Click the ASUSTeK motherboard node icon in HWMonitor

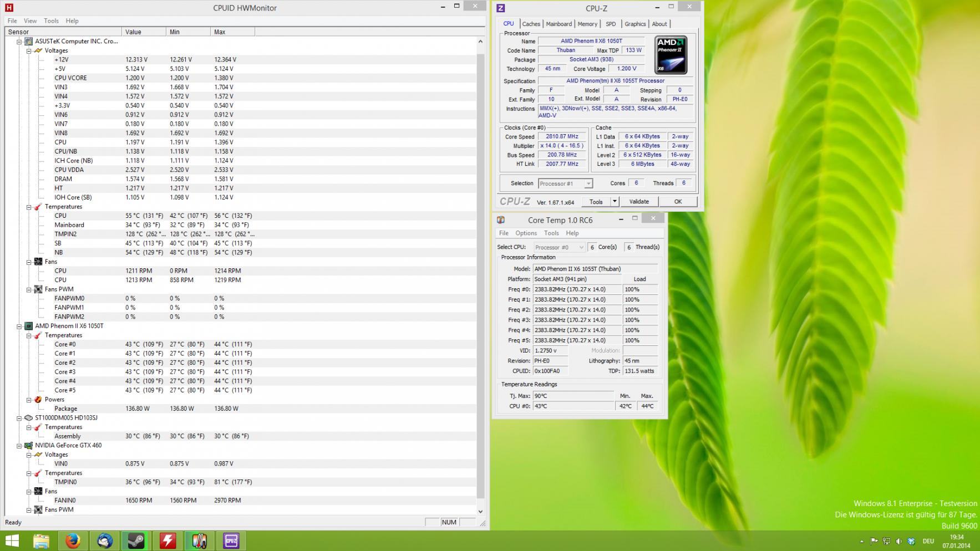28,42
